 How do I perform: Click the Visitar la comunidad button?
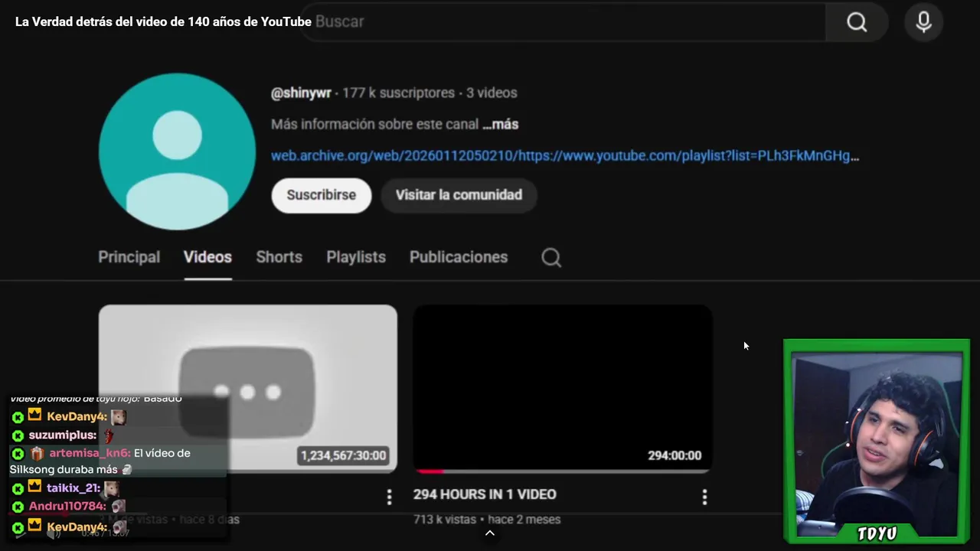(459, 195)
